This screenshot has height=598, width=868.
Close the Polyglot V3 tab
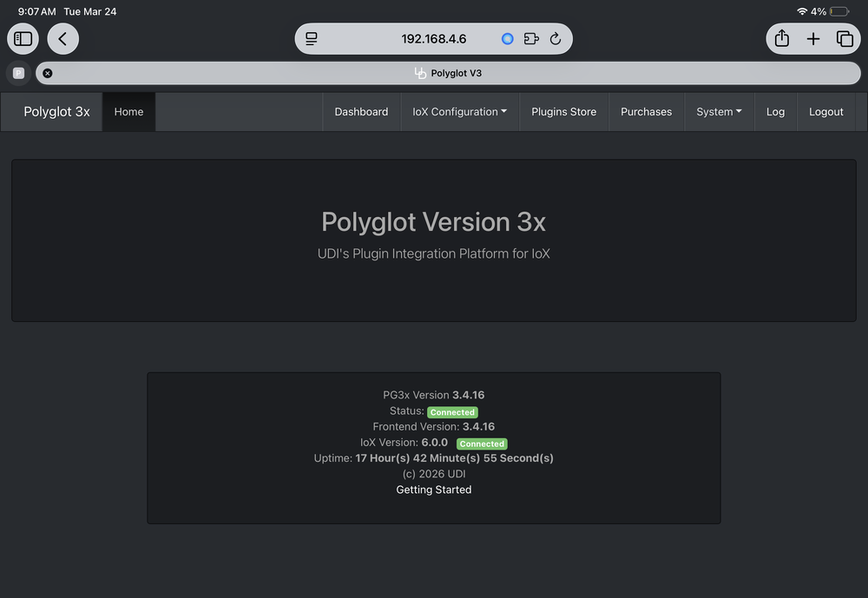[x=48, y=73]
